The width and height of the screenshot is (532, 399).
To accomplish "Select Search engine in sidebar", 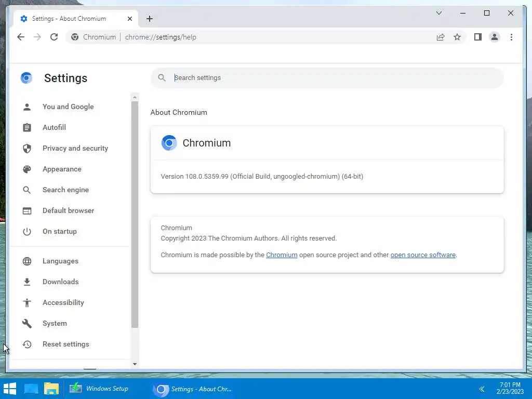I will click(65, 190).
